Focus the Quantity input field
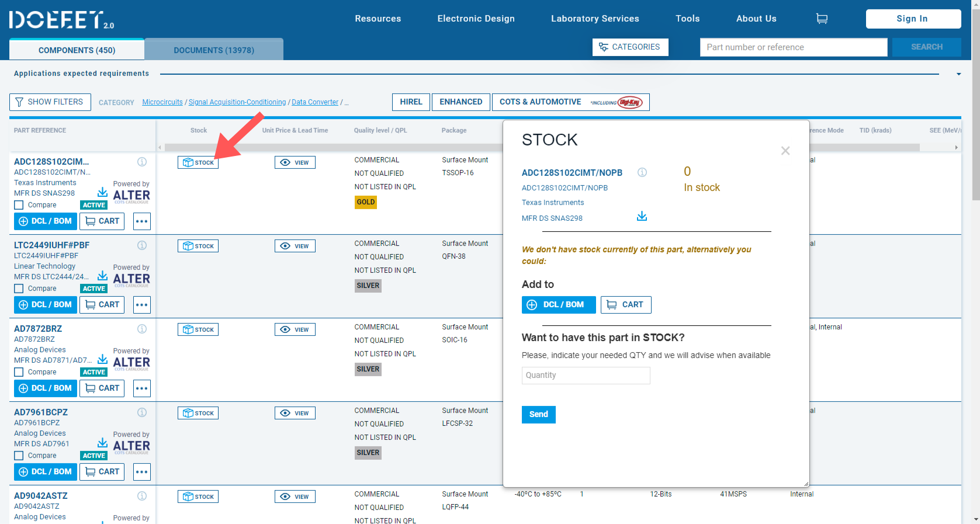 (586, 376)
